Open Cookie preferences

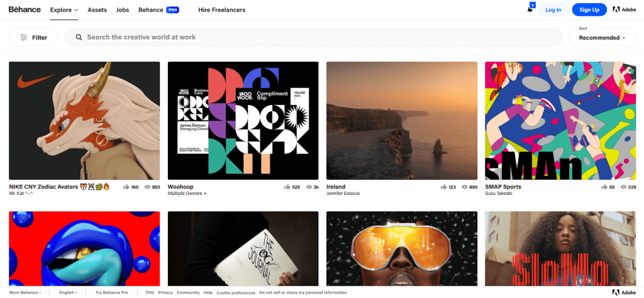point(236,293)
